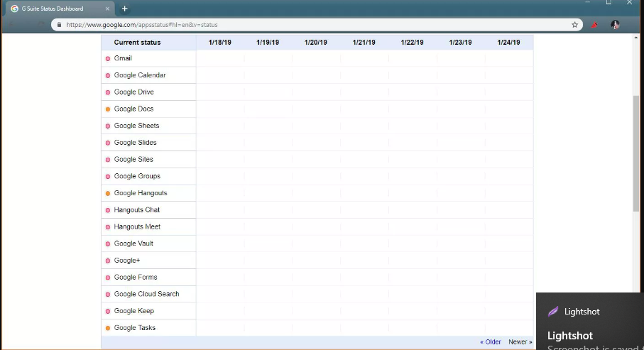This screenshot has width=644, height=350.
Task: Click the 1/18/19 date header
Action: tap(219, 43)
